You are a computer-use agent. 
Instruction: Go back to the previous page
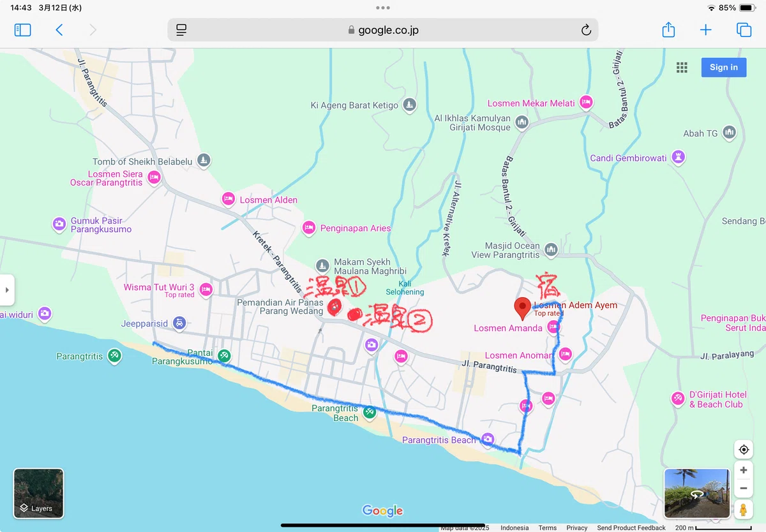[x=59, y=30]
